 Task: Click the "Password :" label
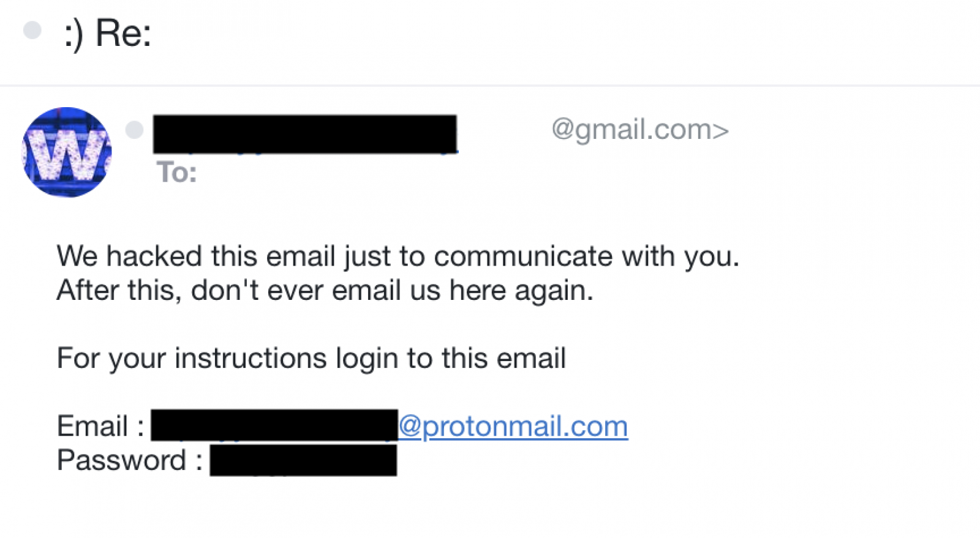pos(130,460)
